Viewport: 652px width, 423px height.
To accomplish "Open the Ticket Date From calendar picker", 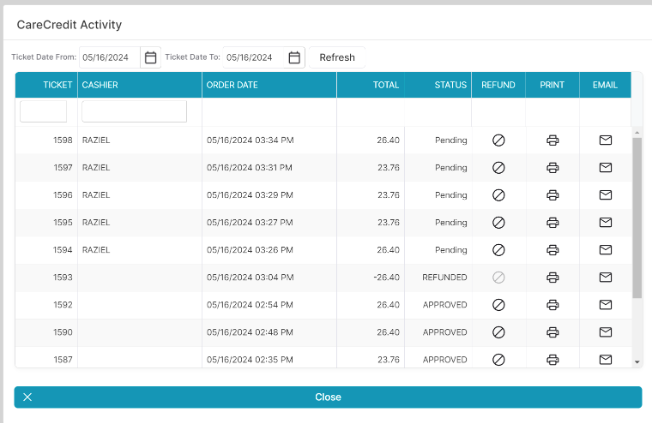I will 151,58.
